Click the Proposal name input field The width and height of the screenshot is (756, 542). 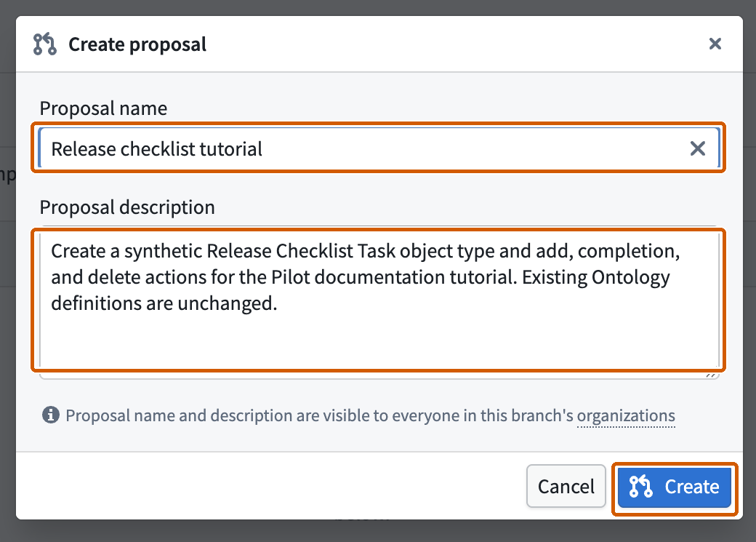point(379,148)
